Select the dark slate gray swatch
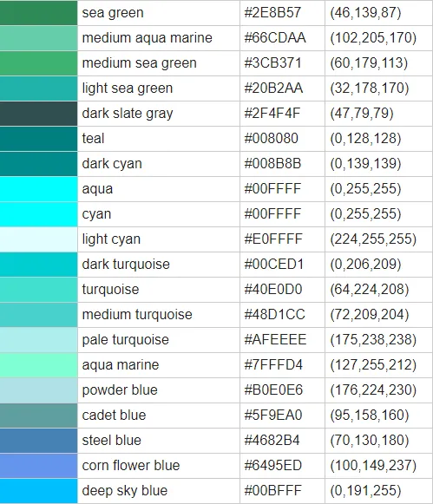433x504 pixels. (38, 114)
